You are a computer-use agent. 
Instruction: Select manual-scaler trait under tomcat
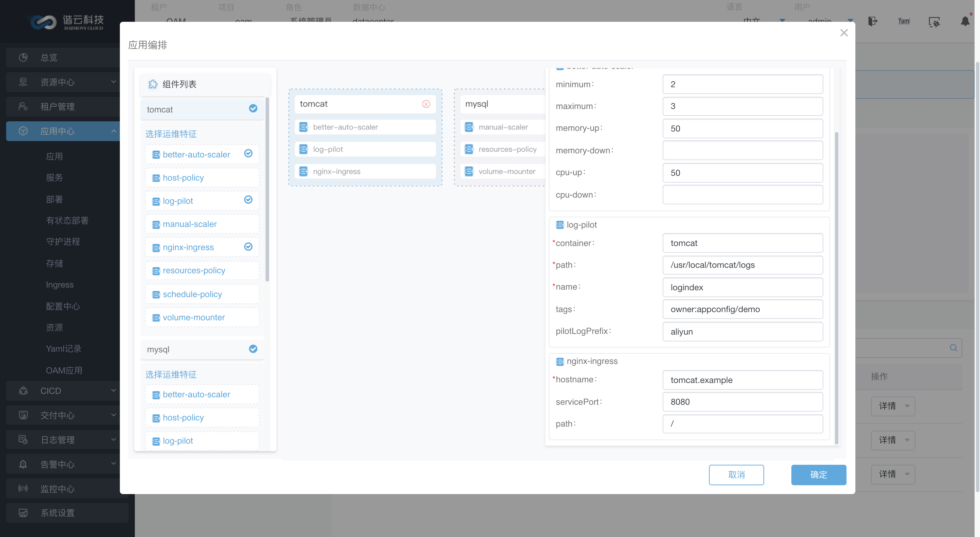[202, 224]
